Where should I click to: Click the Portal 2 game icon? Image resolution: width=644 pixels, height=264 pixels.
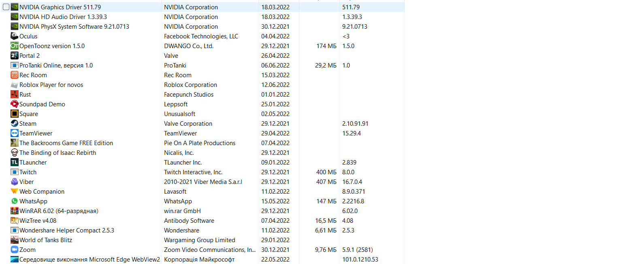[15, 55]
